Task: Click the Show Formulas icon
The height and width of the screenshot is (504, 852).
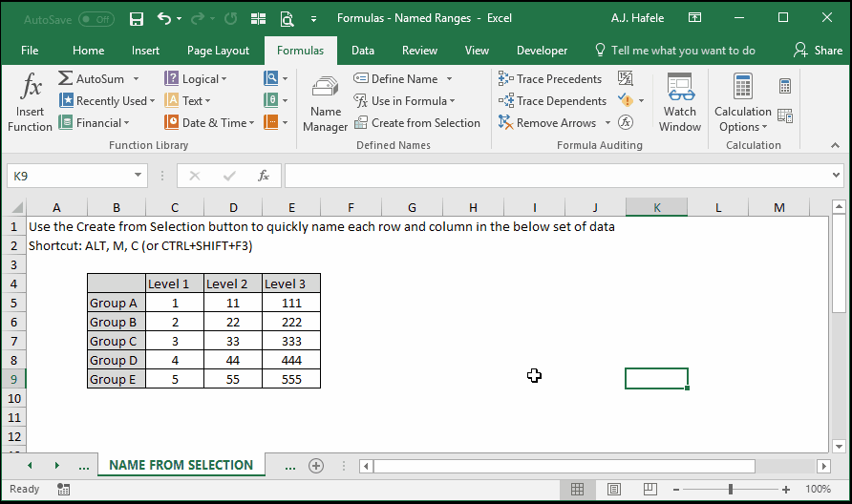Action: tap(626, 78)
